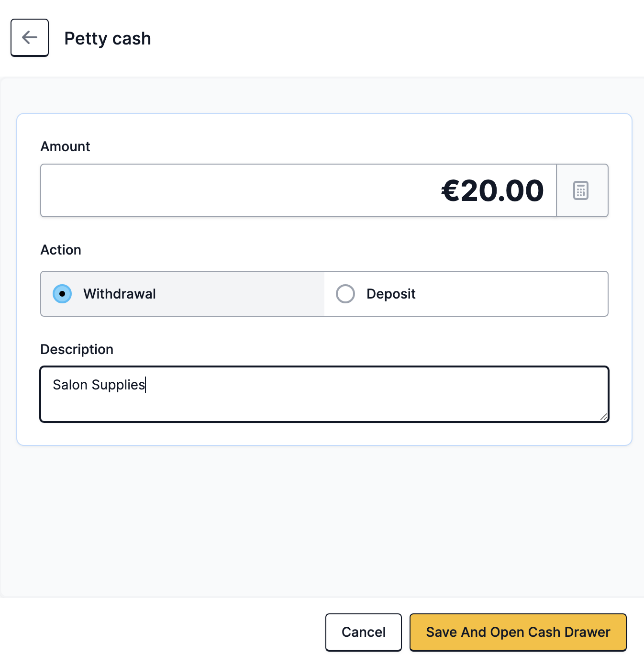Place cursor in the Salon Supplies text
The height and width of the screenshot is (666, 644).
pos(99,385)
